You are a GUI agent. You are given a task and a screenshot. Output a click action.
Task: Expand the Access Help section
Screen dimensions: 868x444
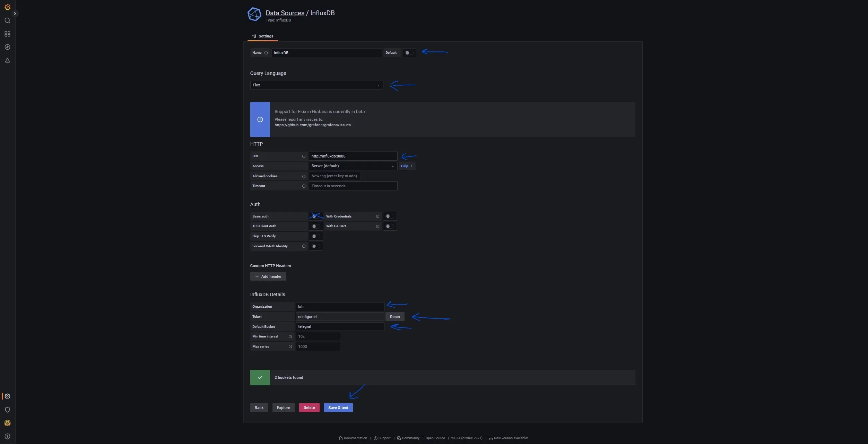pyautogui.click(x=407, y=166)
